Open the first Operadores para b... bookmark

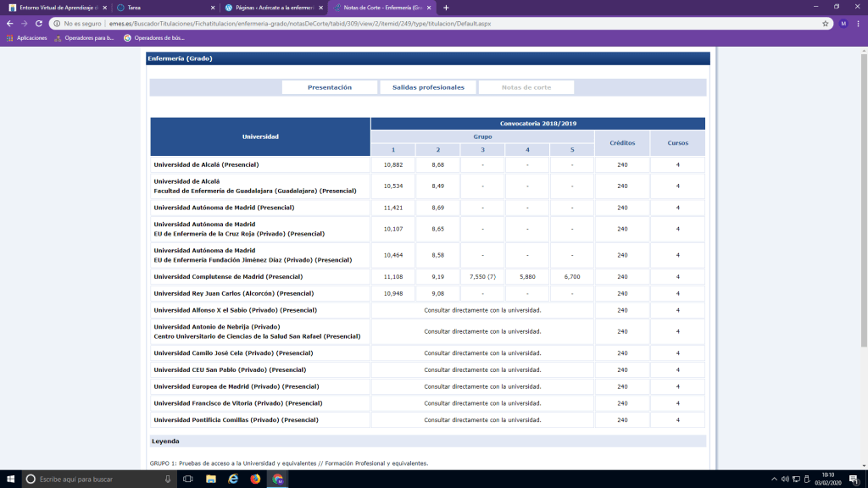pos(86,38)
